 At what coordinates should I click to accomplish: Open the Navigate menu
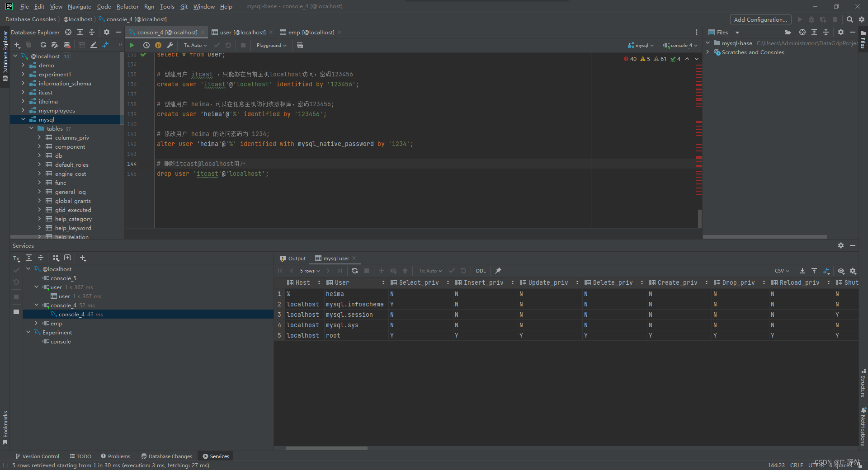click(x=80, y=6)
